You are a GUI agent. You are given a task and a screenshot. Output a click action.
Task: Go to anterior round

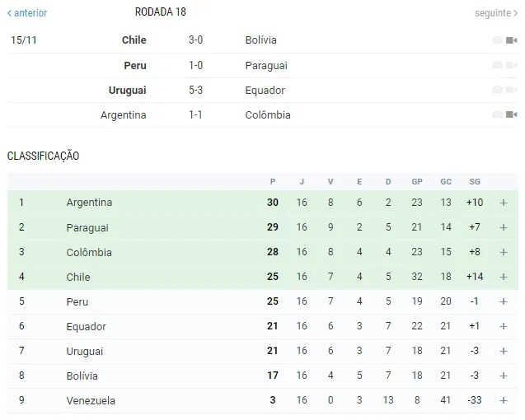click(x=27, y=13)
